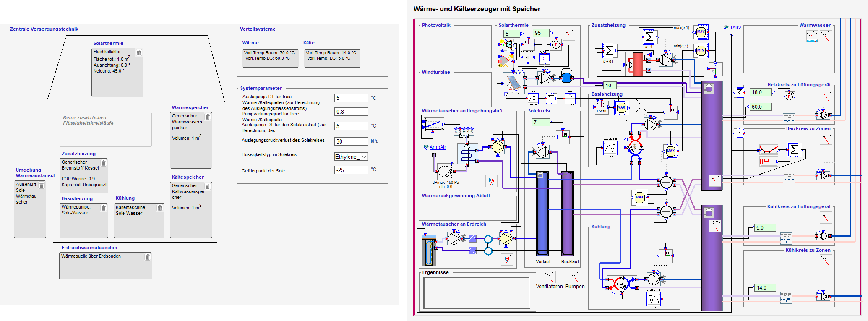The width and height of the screenshot is (868, 321).
Task: Delete the Flachkollektor solar collector card
Action: [139, 53]
